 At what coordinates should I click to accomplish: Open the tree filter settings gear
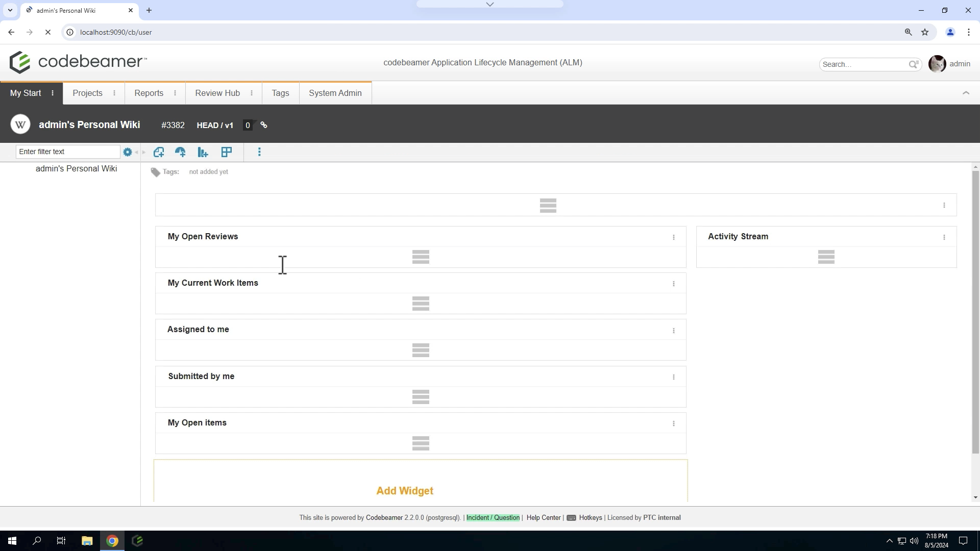[128, 152]
